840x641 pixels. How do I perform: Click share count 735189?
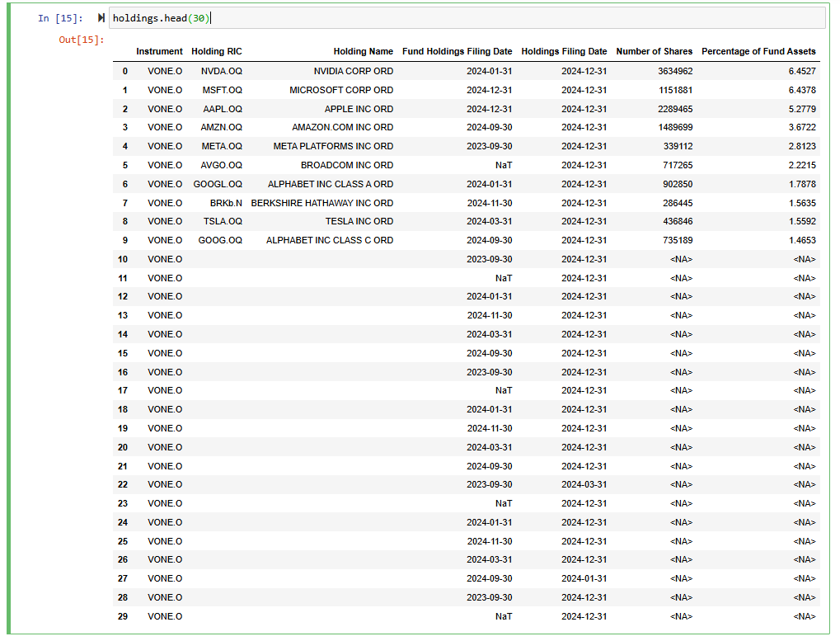pyautogui.click(x=678, y=241)
